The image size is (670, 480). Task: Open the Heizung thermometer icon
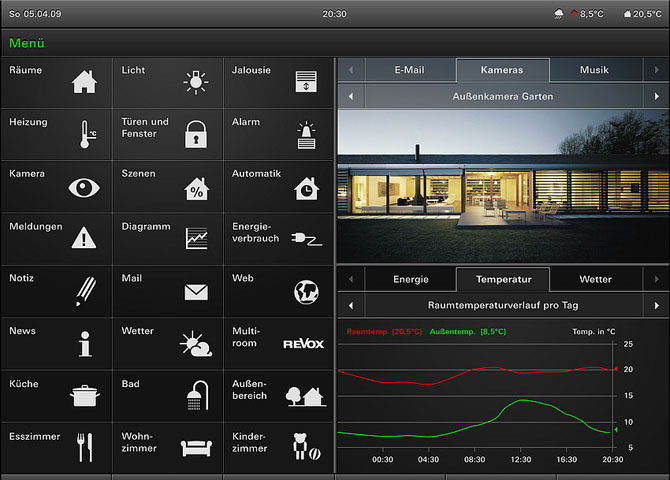(x=88, y=134)
